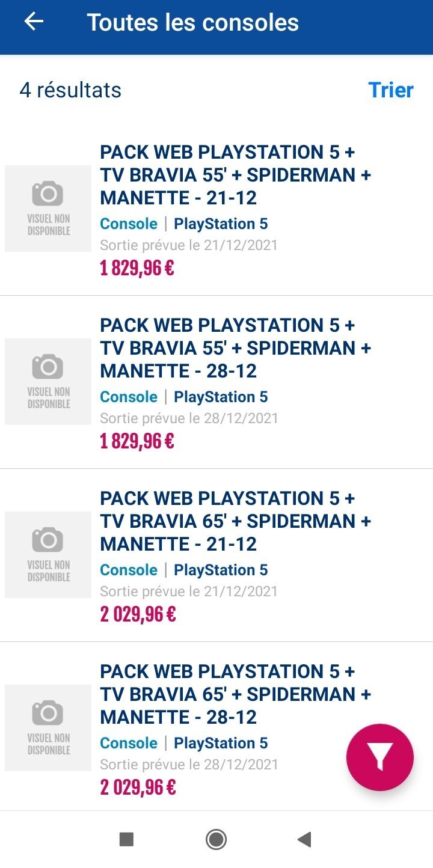Tap Android back triangle button
This screenshot has height=868, width=433.
(304, 839)
